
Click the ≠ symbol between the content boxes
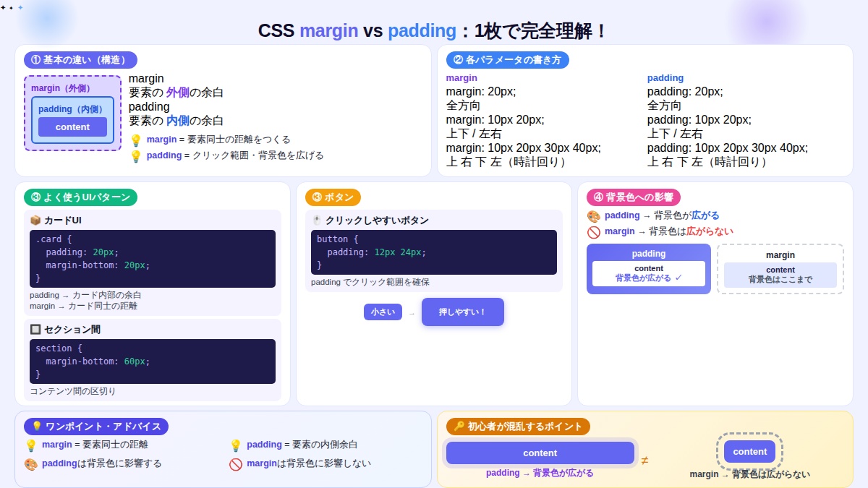[644, 460]
